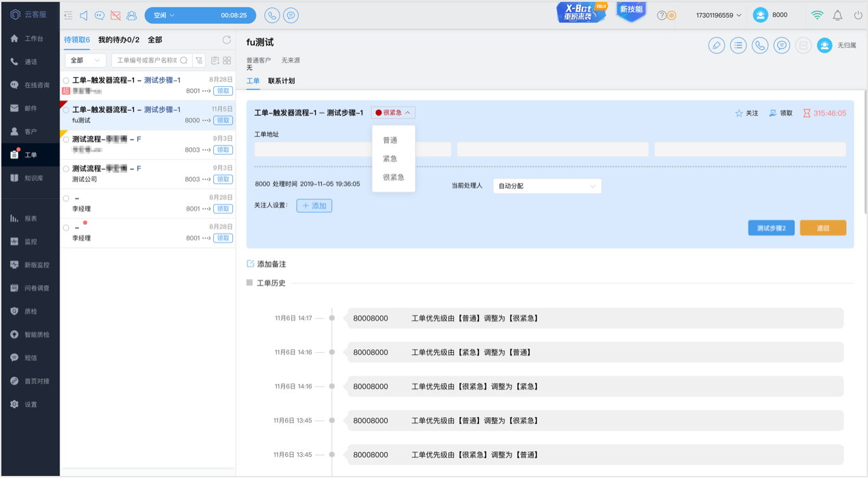Click the notification bell icon
Viewport: 868px width, 478px height.
pos(837,15)
